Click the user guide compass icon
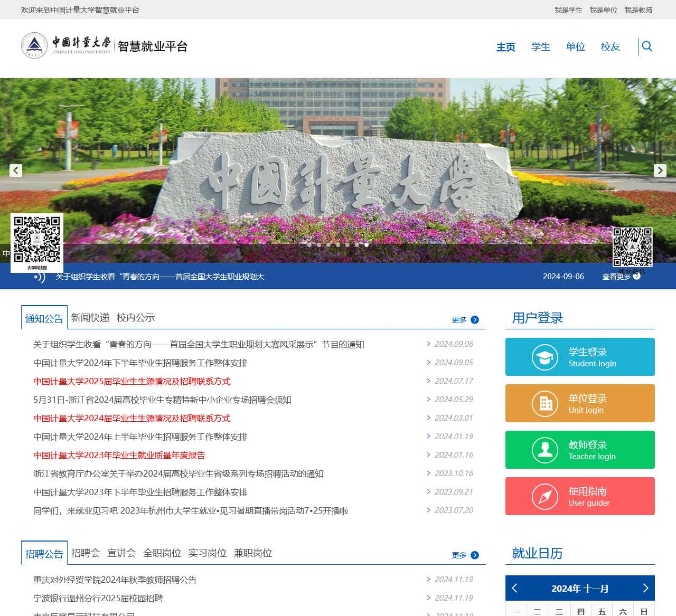Screen dimensions: 676x616 point(545,497)
